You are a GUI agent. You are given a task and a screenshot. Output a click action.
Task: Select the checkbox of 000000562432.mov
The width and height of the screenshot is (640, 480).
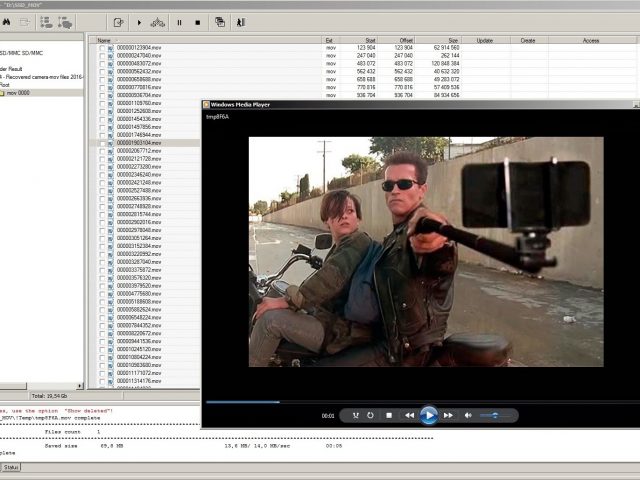click(x=102, y=72)
